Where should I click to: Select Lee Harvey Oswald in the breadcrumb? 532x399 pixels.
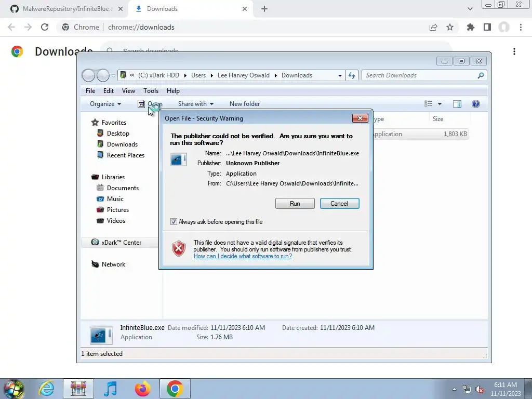[244, 75]
